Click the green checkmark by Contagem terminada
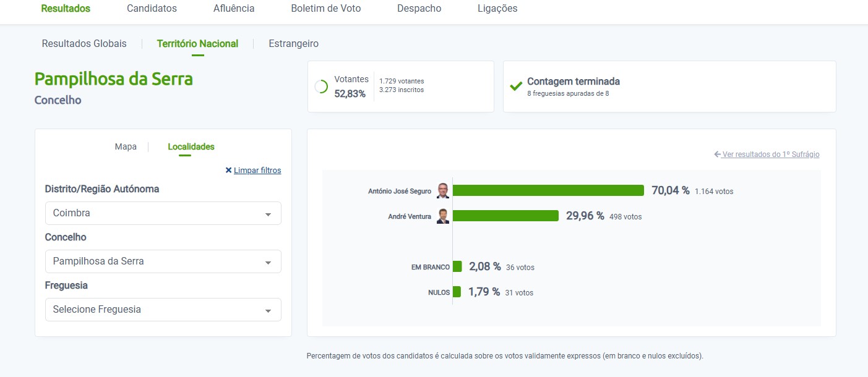 pyautogui.click(x=516, y=87)
